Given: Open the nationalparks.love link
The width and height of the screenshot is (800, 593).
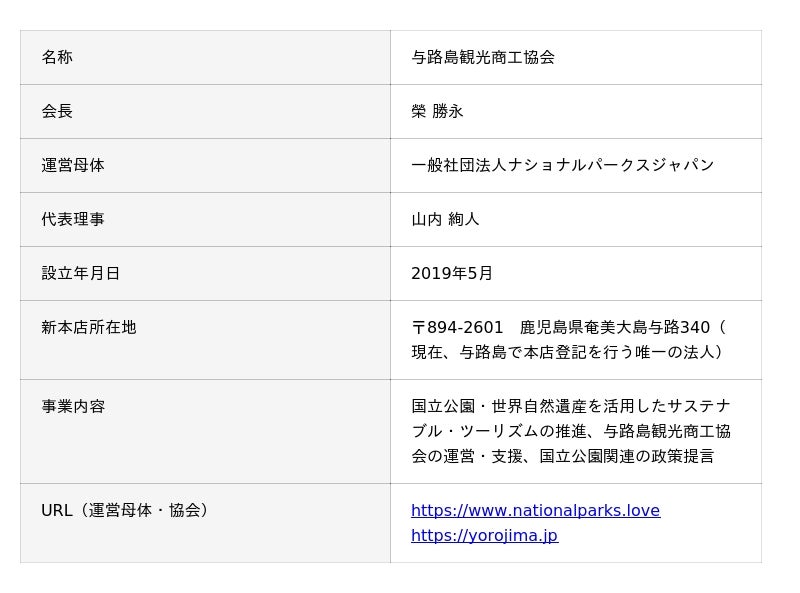Looking at the screenshot, I should pos(535,511).
